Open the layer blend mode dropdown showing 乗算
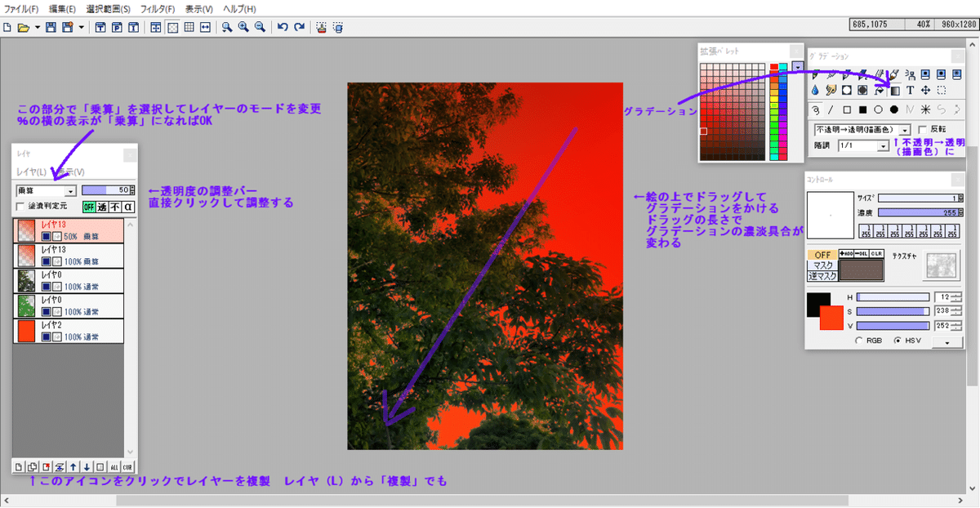This screenshot has height=508, width=980. (x=46, y=190)
